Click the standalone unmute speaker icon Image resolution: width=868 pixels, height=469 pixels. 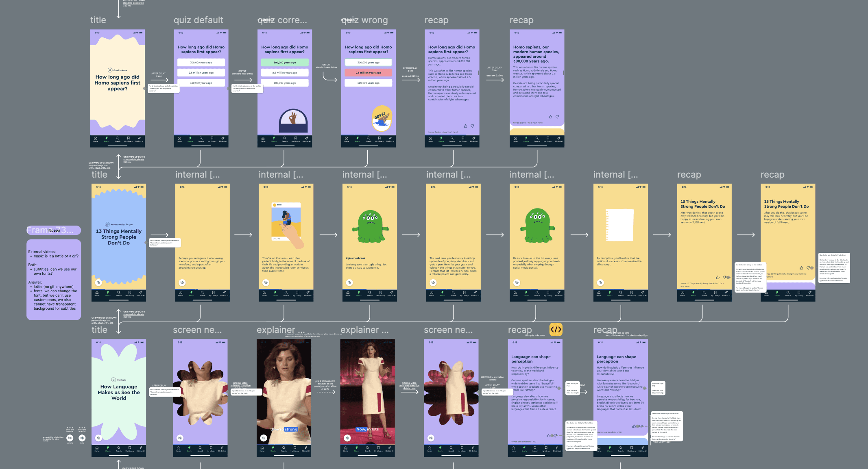pos(70,438)
